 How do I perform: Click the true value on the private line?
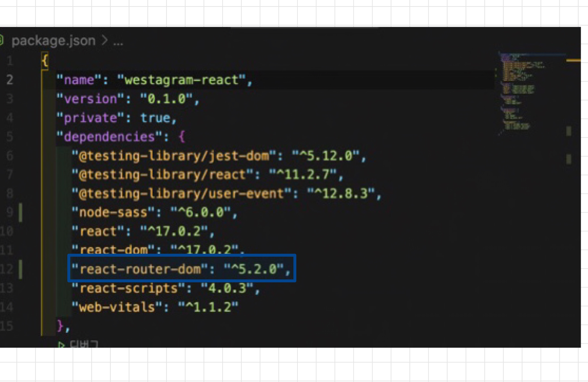point(155,118)
